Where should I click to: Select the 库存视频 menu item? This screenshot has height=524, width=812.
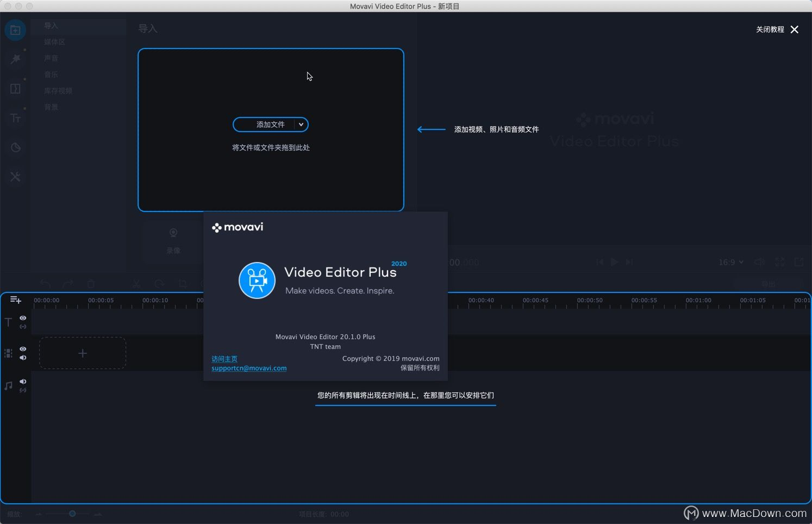point(58,91)
